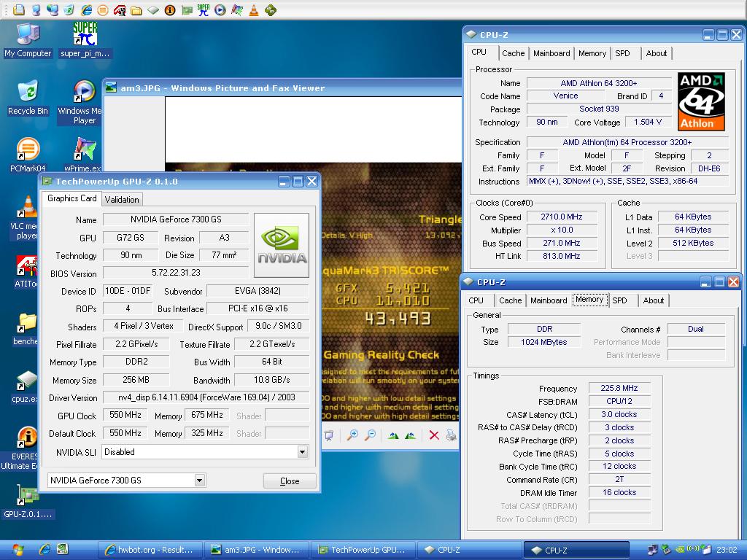Viewport: 747px width, 560px height.
Task: Click the Command Rate 2T value
Action: point(619,480)
